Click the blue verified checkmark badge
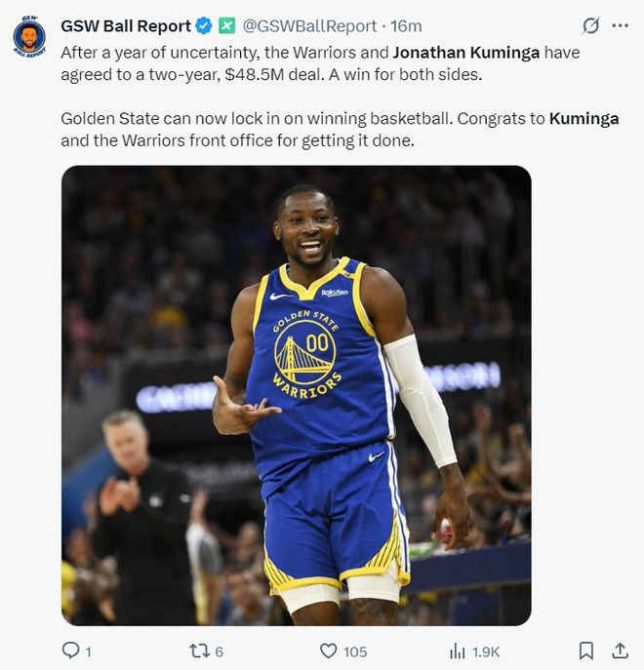This screenshot has height=670, width=644. pos(204,26)
